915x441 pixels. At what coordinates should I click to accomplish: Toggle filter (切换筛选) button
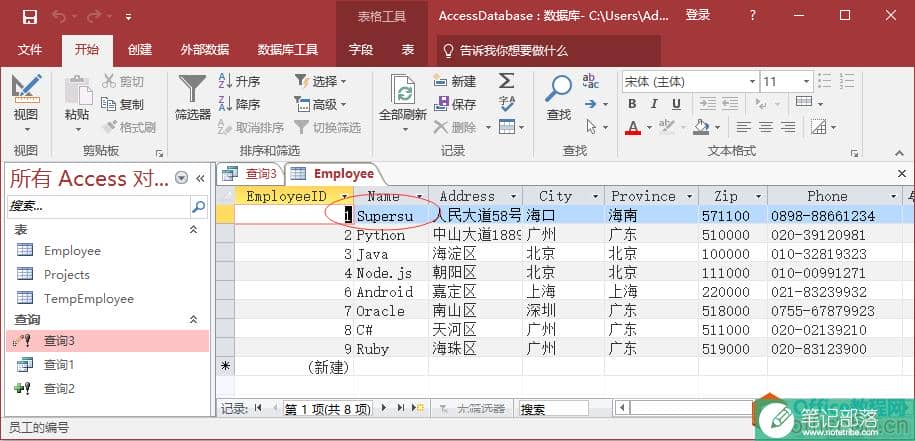click(x=328, y=127)
